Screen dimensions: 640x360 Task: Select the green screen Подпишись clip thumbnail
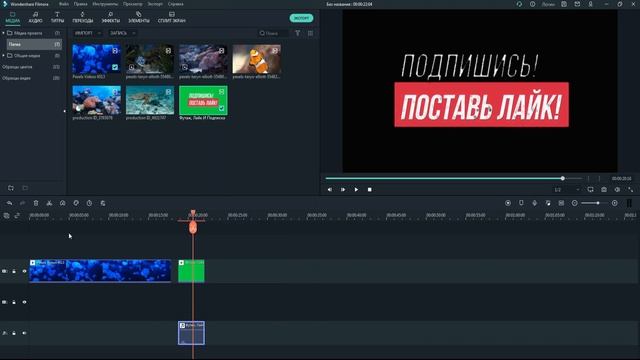[x=203, y=100]
